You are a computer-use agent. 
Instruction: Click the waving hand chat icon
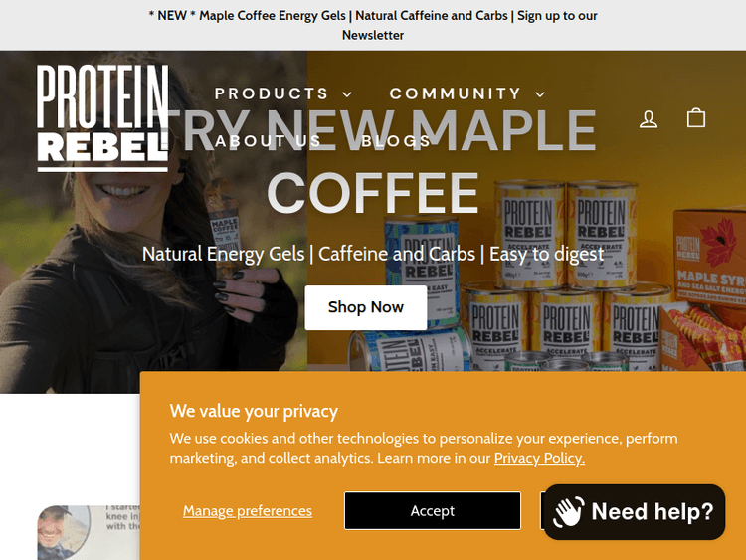tap(569, 512)
